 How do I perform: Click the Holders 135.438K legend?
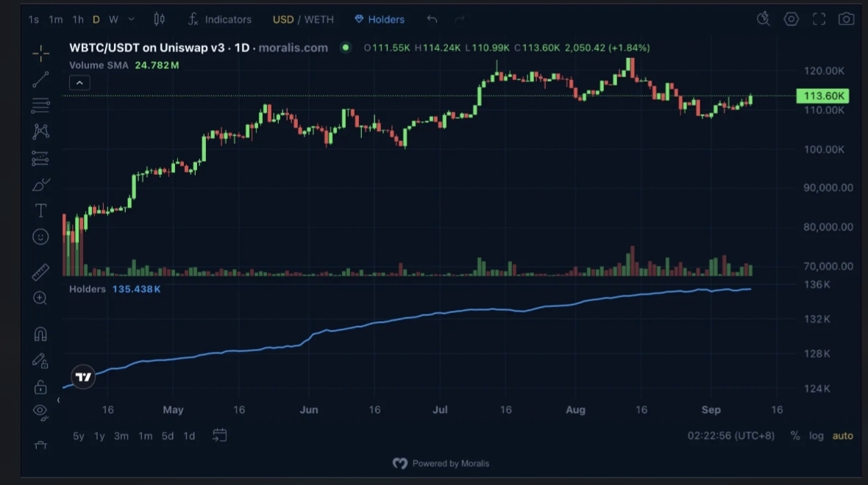pos(115,290)
